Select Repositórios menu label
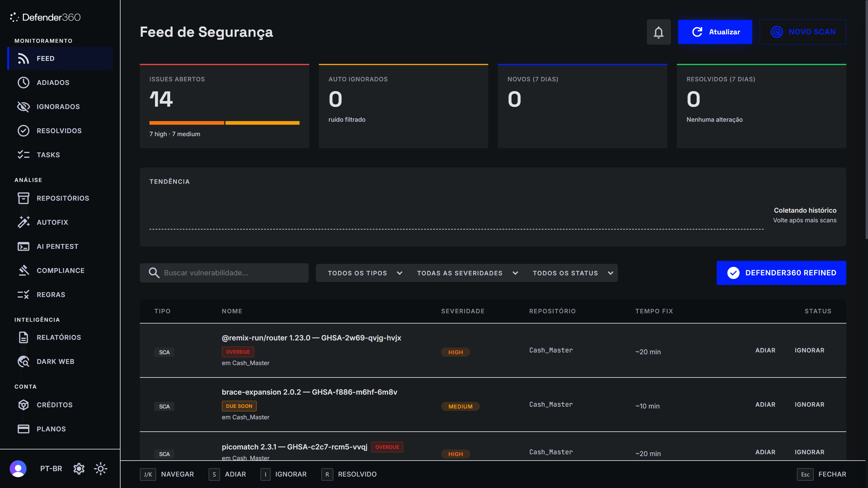Screen dimensions: 868x488 pos(63,199)
